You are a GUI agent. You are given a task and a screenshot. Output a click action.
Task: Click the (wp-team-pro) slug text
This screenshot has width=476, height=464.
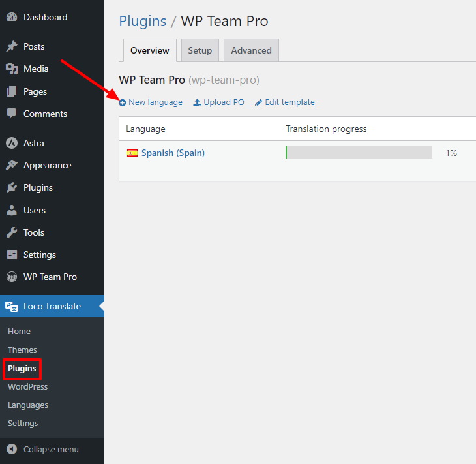coord(224,80)
